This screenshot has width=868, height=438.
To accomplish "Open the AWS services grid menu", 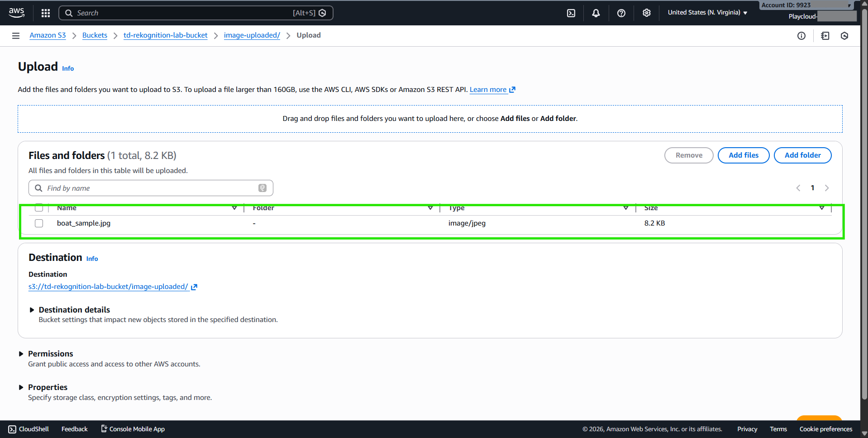I will (45, 13).
